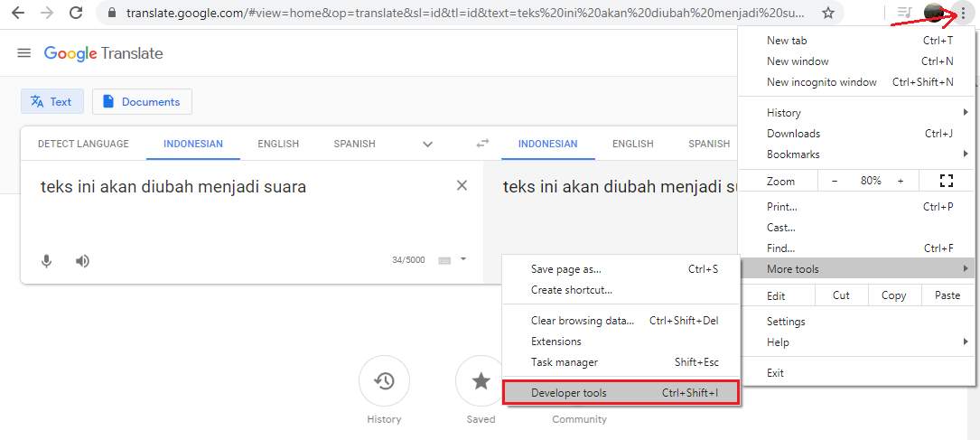Open Developer tools from the submenu
Image resolution: width=980 pixels, height=440 pixels.
point(621,392)
